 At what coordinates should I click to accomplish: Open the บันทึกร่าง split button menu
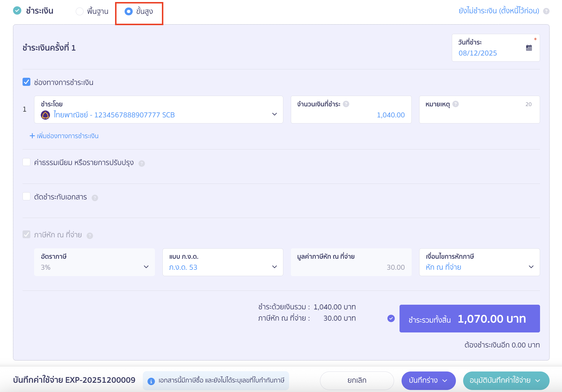[445, 380]
